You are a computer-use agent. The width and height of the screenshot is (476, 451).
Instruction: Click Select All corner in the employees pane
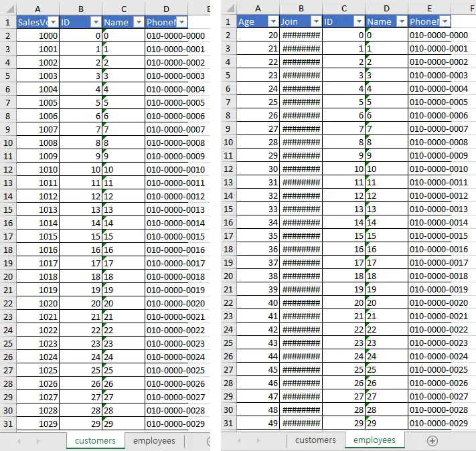pyautogui.click(x=228, y=9)
